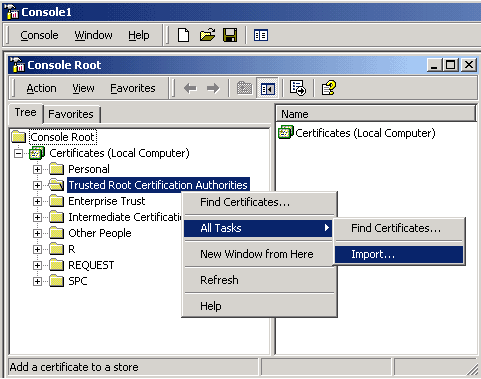Click the Up One Level folder icon

pos(244,88)
